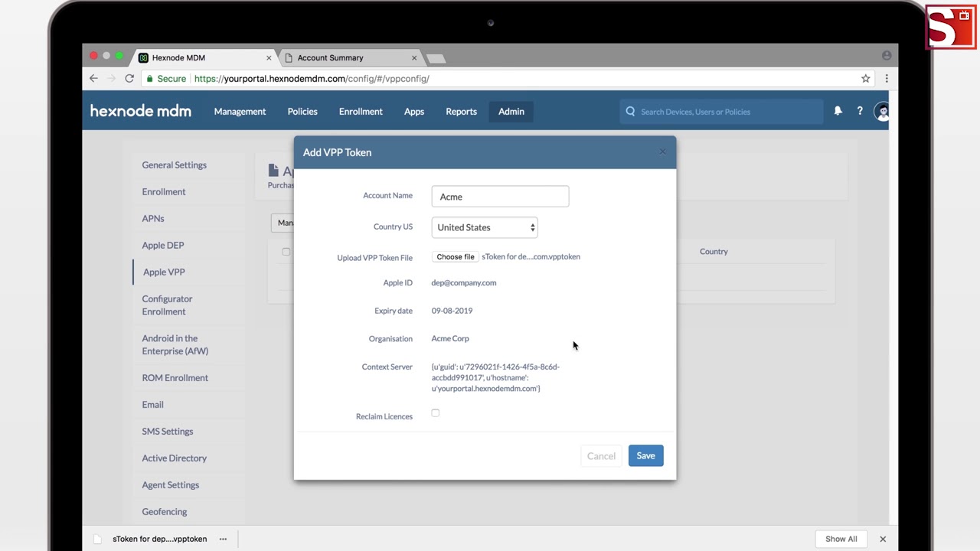Viewport: 980px width, 551px height.
Task: Reload the page with the refresh icon
Action: [x=129, y=78]
